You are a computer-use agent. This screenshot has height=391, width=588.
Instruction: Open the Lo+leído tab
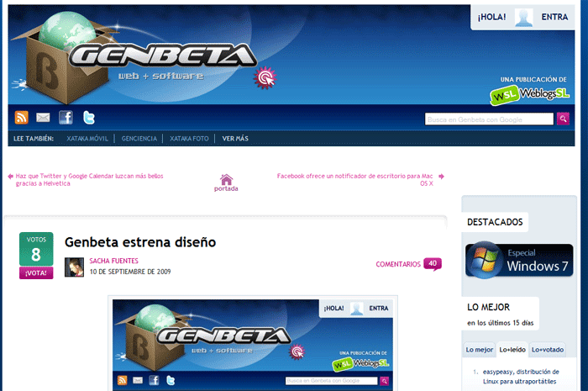coord(512,350)
